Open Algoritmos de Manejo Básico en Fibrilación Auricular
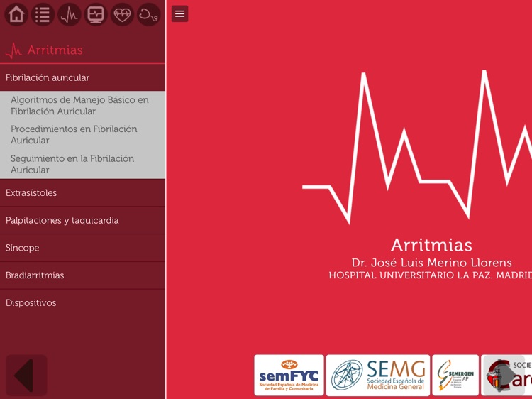 coord(82,106)
